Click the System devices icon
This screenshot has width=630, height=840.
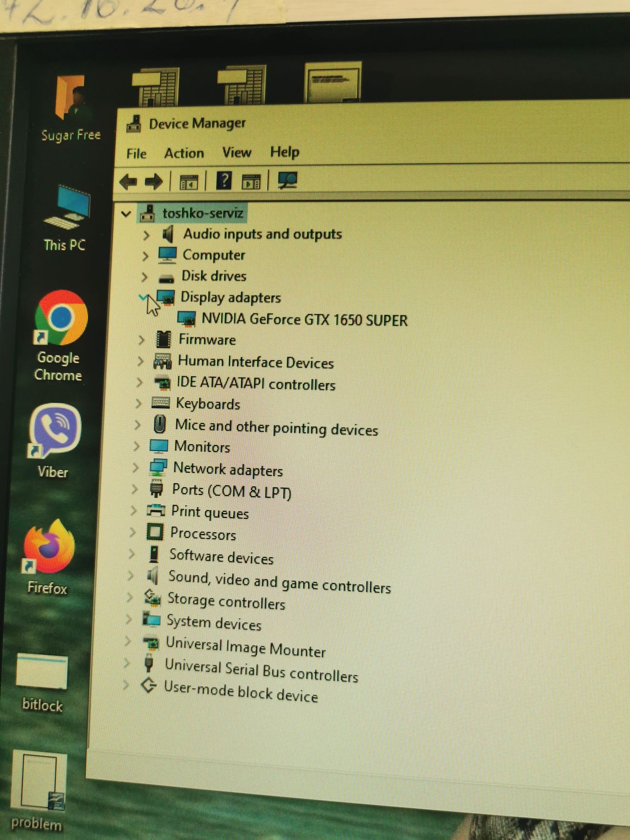pos(151,619)
